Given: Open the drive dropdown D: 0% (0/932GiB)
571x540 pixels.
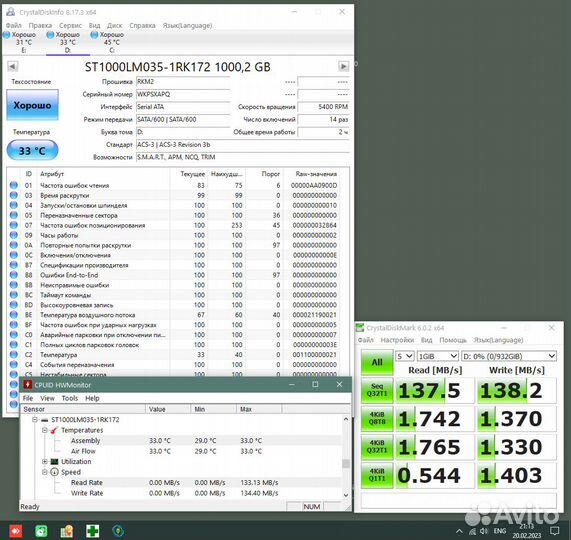Looking at the screenshot, I should point(509,356).
